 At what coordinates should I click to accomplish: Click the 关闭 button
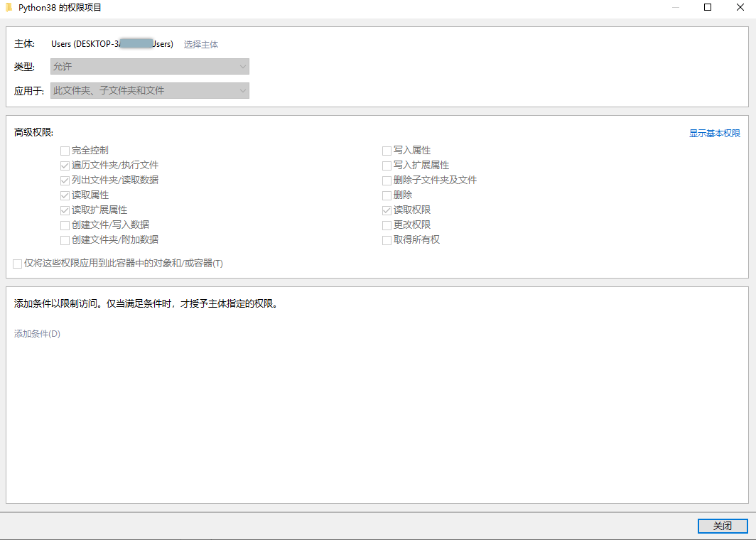tap(722, 526)
